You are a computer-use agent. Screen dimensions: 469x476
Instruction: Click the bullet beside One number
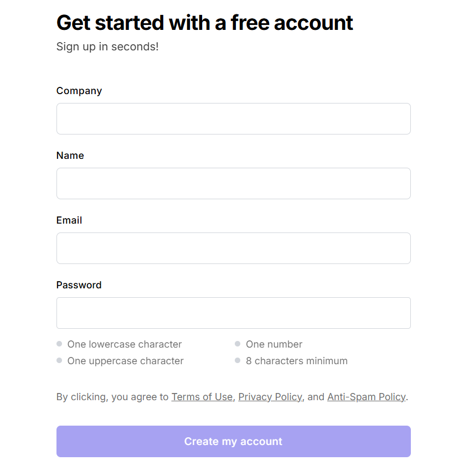(238, 344)
